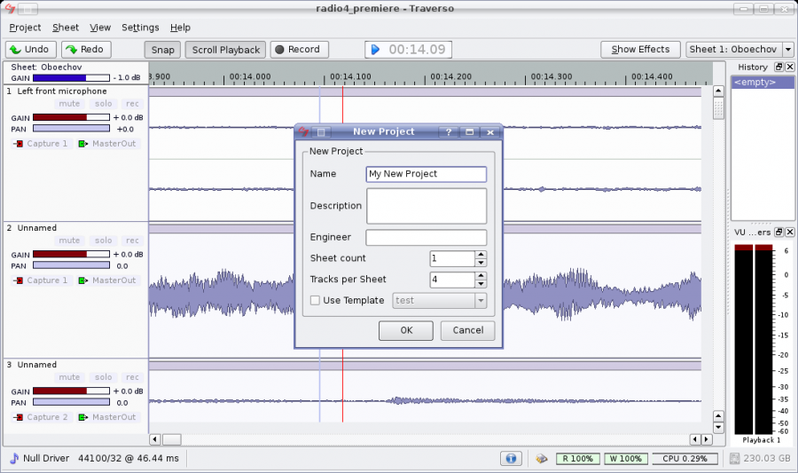Toggle the Snap button
Image resolution: width=798 pixels, height=473 pixels.
coord(163,49)
